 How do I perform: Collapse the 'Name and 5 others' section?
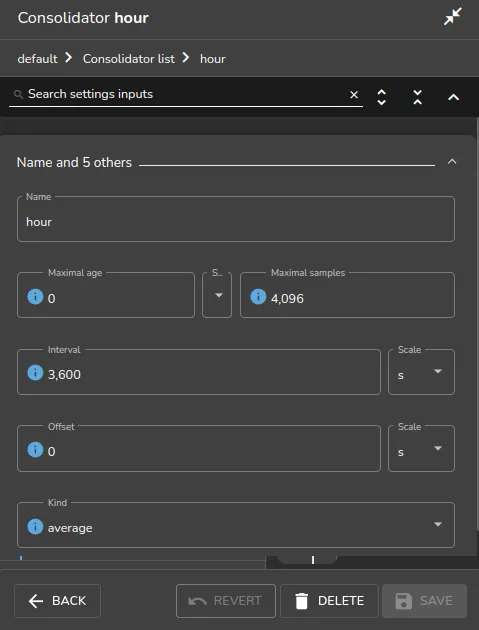(452, 162)
